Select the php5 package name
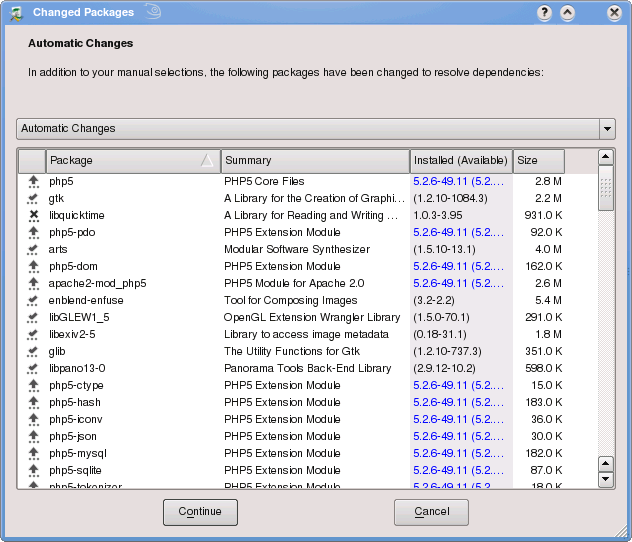 point(61,182)
